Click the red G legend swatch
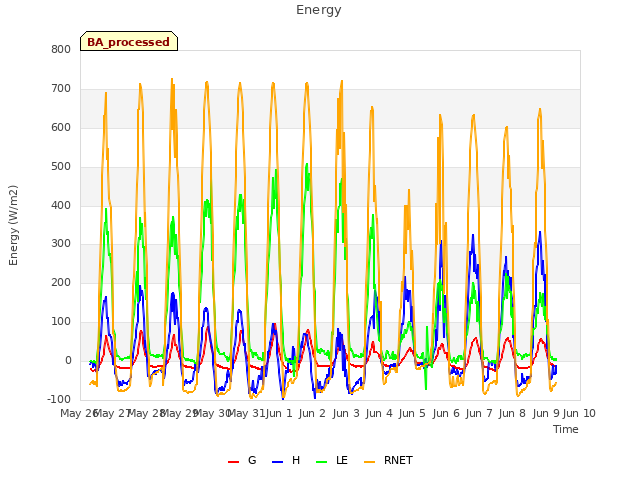Viewport: 640px width, 480px height. point(233,462)
